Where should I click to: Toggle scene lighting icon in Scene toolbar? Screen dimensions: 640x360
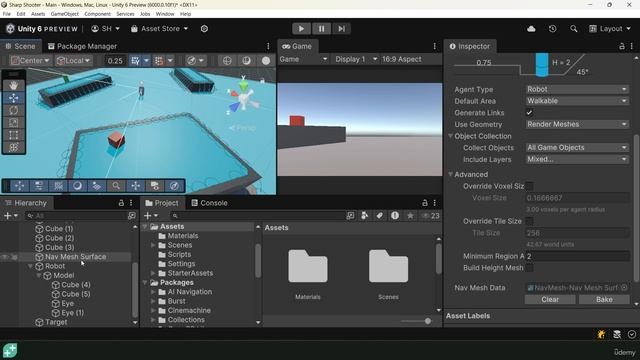[x=246, y=60]
